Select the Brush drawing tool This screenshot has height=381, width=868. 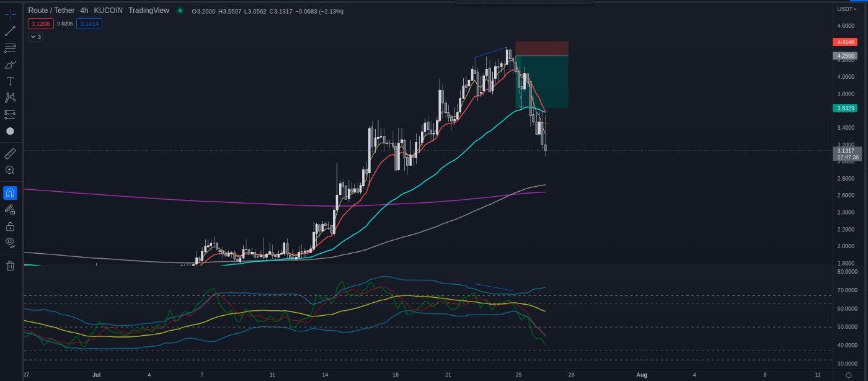(10, 64)
